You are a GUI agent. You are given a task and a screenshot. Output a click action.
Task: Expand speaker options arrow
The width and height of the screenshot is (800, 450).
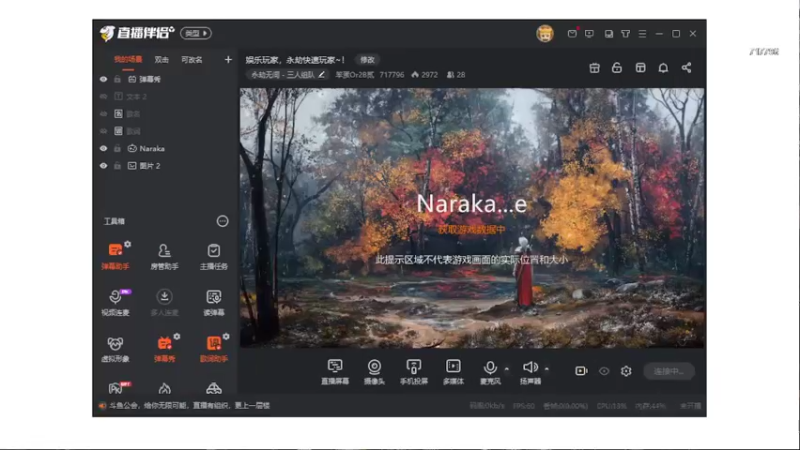(x=546, y=368)
